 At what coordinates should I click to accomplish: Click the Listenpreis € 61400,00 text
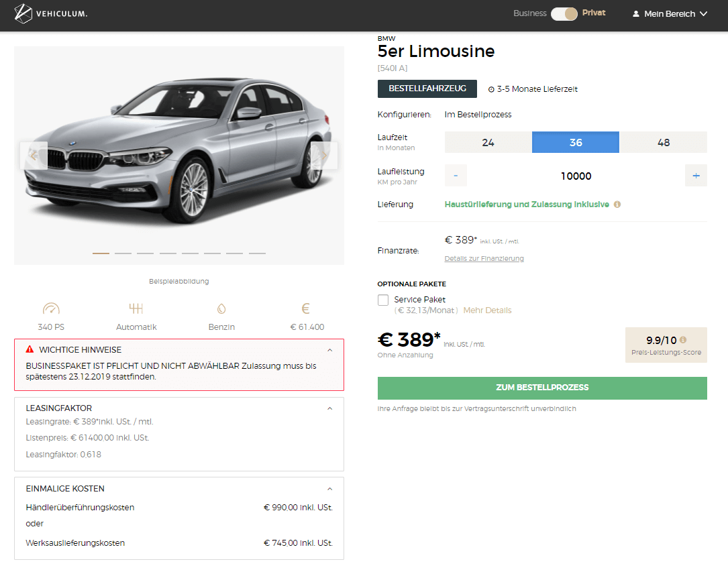tap(87, 438)
